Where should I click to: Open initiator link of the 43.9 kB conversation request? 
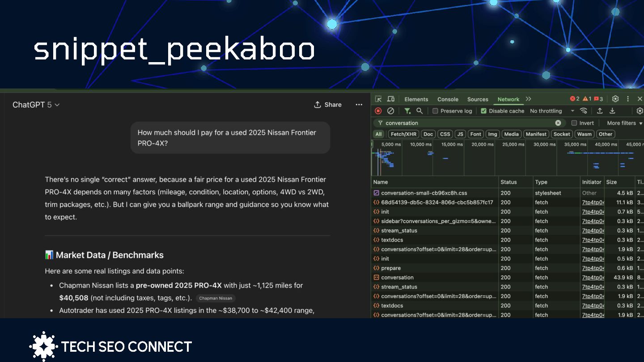click(593, 278)
